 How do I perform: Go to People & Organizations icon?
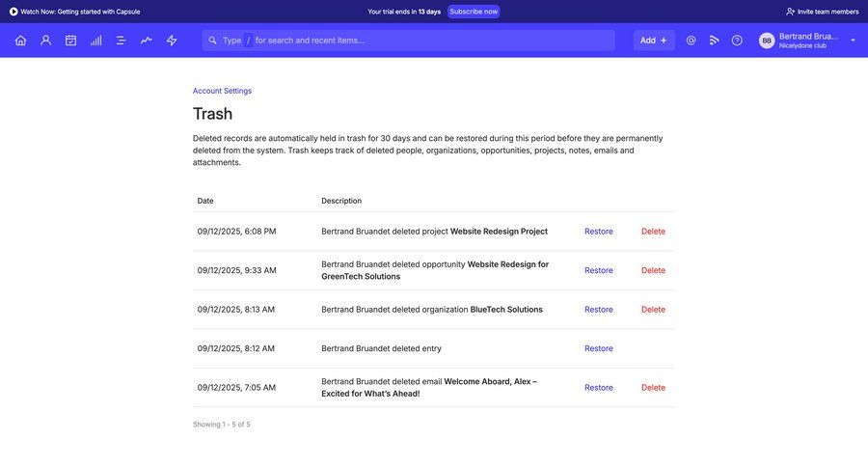(45, 41)
